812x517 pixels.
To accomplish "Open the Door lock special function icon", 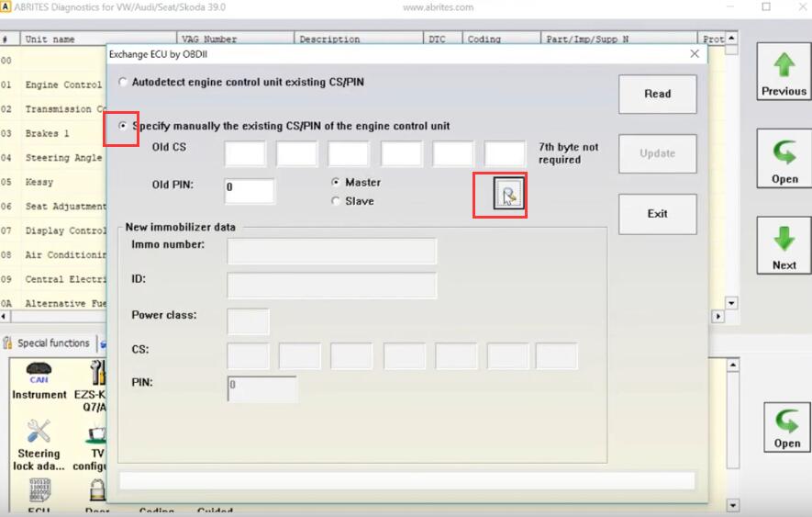I will point(97,495).
